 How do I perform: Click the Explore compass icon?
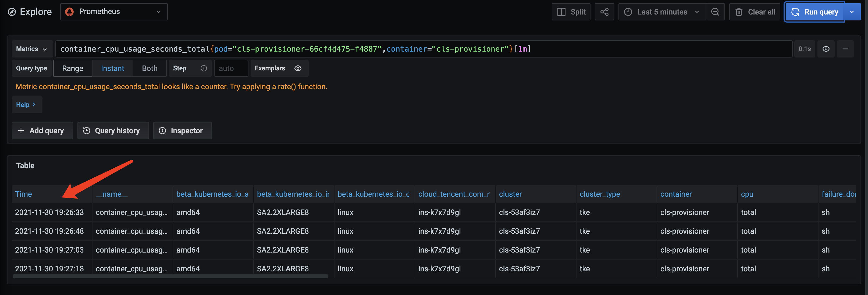click(12, 12)
